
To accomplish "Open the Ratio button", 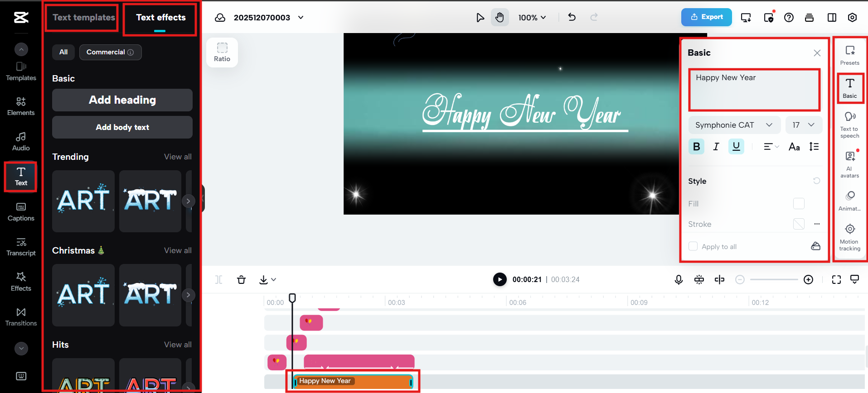I will coord(222,53).
